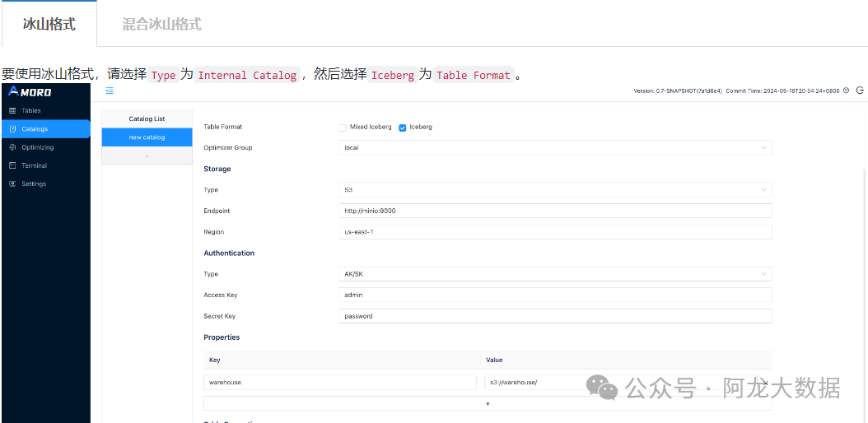Focus the Endpoint field http://minio:9000
This screenshot has height=423, width=868.
click(x=555, y=211)
